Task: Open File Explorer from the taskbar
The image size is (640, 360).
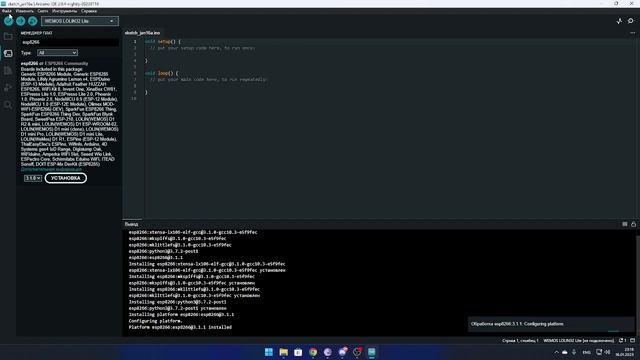Action: pyautogui.click(x=283, y=352)
